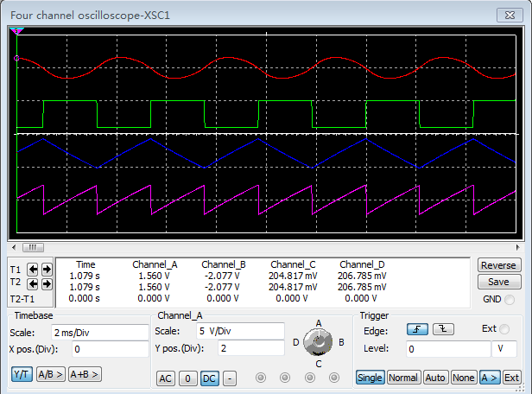
Task: Open the A/B display mode menu
Action: pos(51,374)
